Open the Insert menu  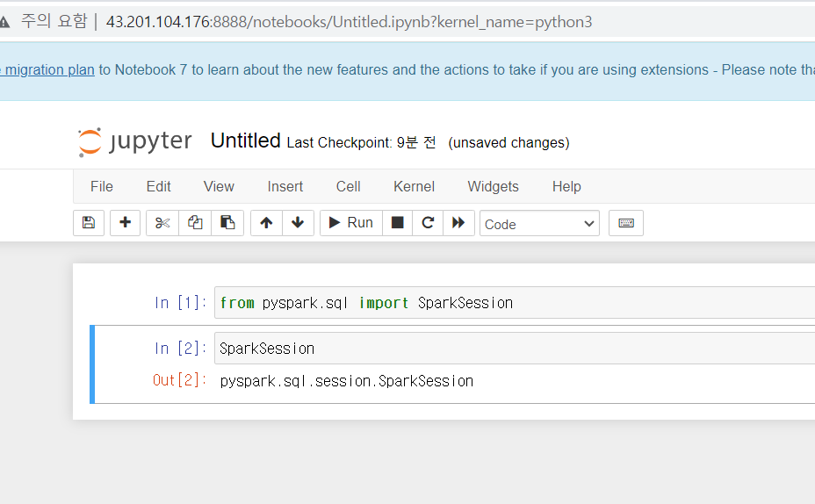coord(285,186)
